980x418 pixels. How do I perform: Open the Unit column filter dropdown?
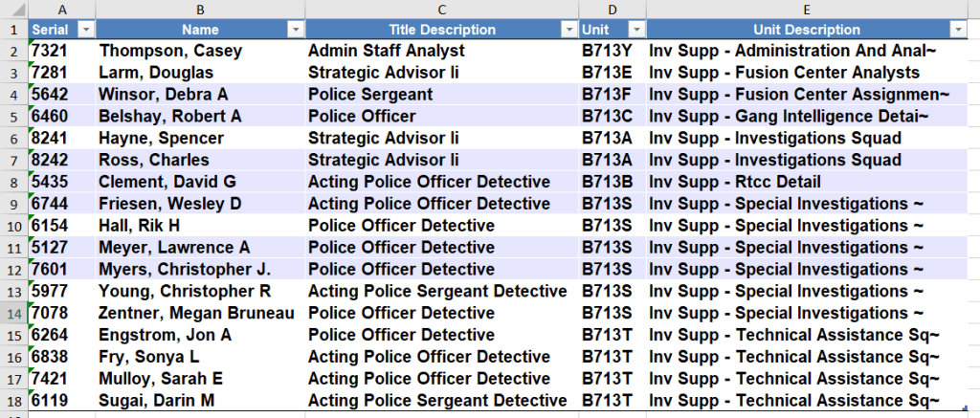(x=635, y=30)
